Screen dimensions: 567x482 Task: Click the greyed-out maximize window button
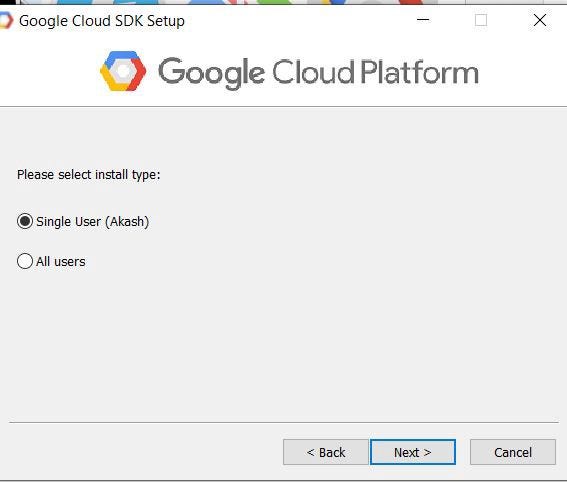point(481,20)
